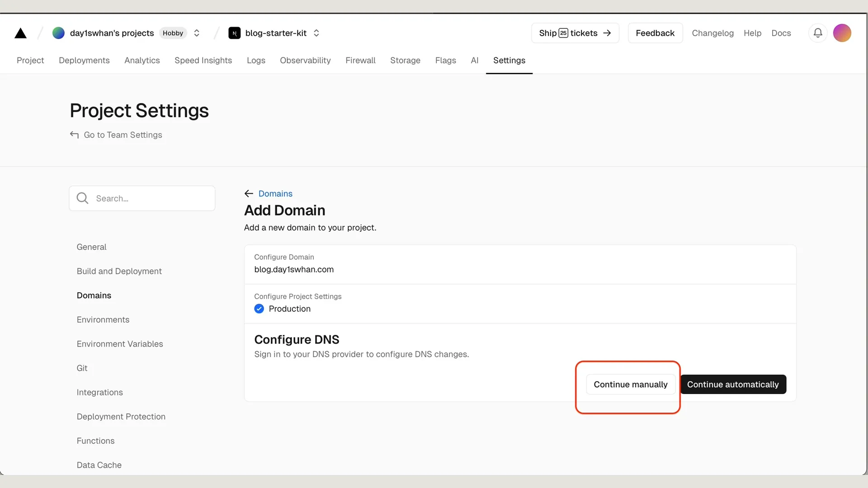Switch to the Deployments tab

(84, 60)
